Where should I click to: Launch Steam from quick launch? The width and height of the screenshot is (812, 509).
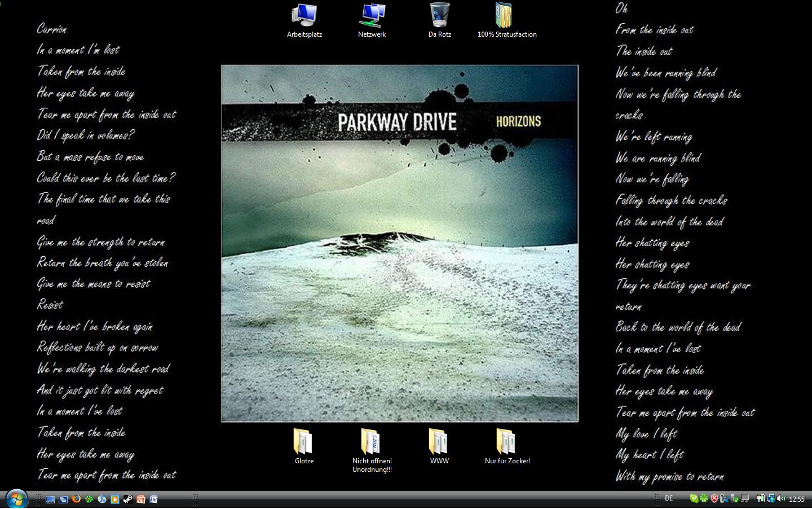click(128, 499)
